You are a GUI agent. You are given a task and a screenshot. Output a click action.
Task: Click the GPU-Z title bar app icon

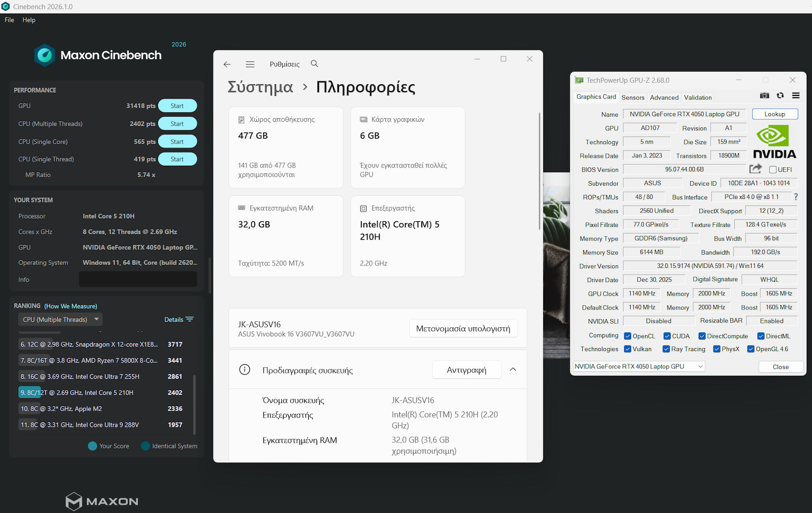click(x=579, y=80)
